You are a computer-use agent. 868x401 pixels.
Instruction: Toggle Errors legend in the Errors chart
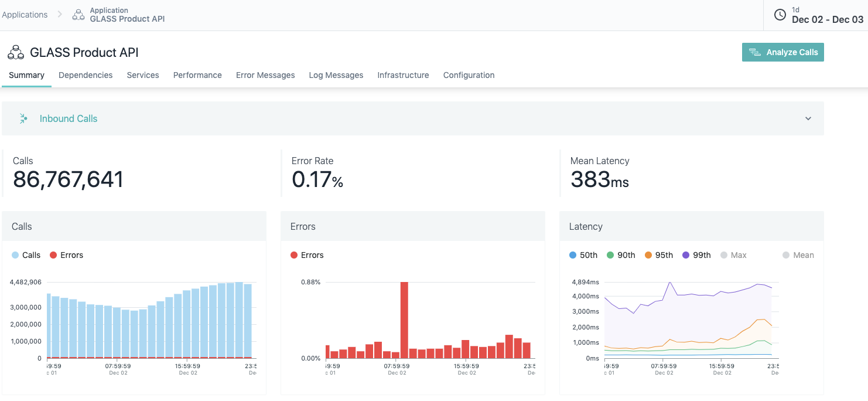click(307, 255)
